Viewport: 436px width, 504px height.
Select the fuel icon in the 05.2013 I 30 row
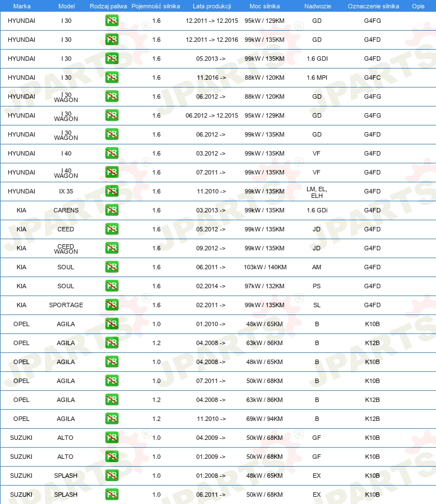(x=112, y=59)
